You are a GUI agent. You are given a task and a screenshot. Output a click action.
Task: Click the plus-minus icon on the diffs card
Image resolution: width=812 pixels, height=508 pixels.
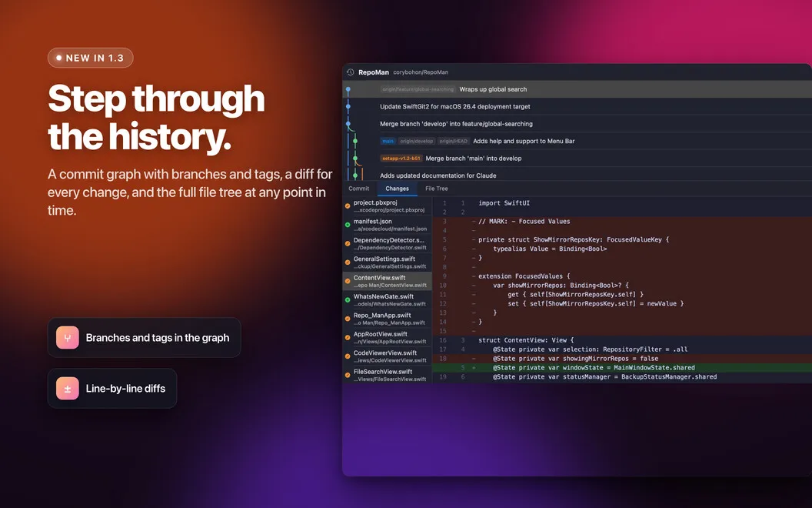tap(68, 389)
